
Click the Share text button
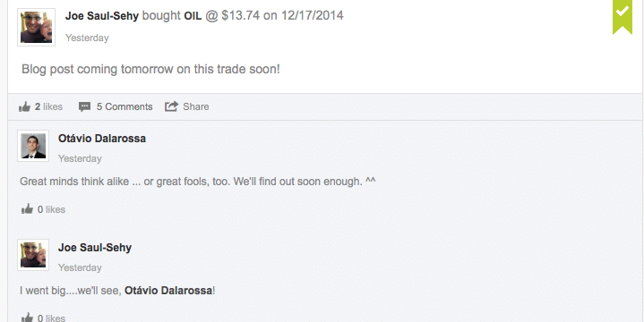pyautogui.click(x=196, y=106)
